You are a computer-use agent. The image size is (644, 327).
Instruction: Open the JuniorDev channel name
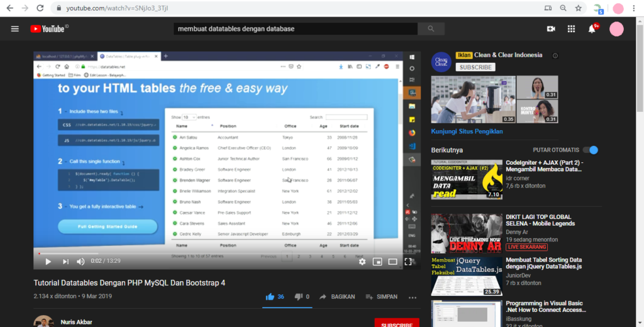518,275
